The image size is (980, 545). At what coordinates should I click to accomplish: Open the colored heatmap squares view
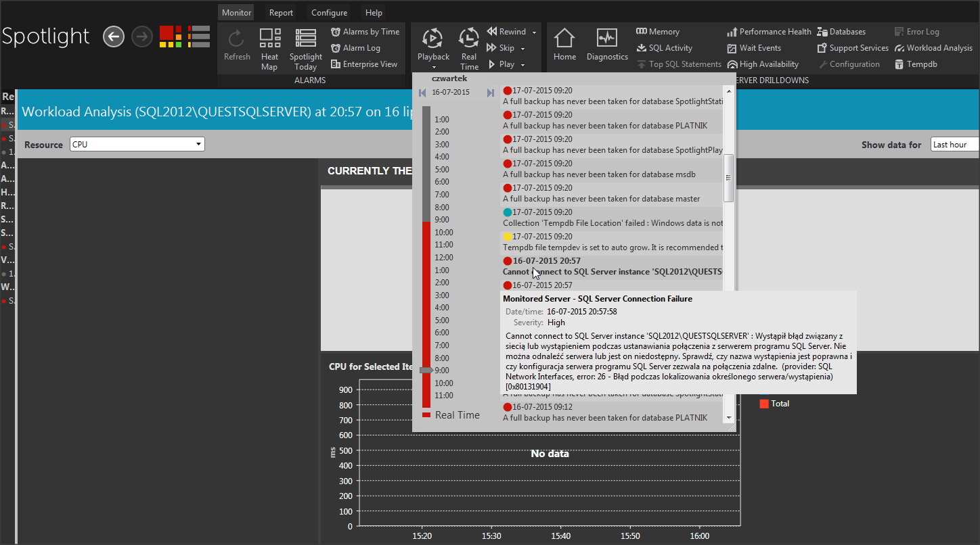pos(171,37)
